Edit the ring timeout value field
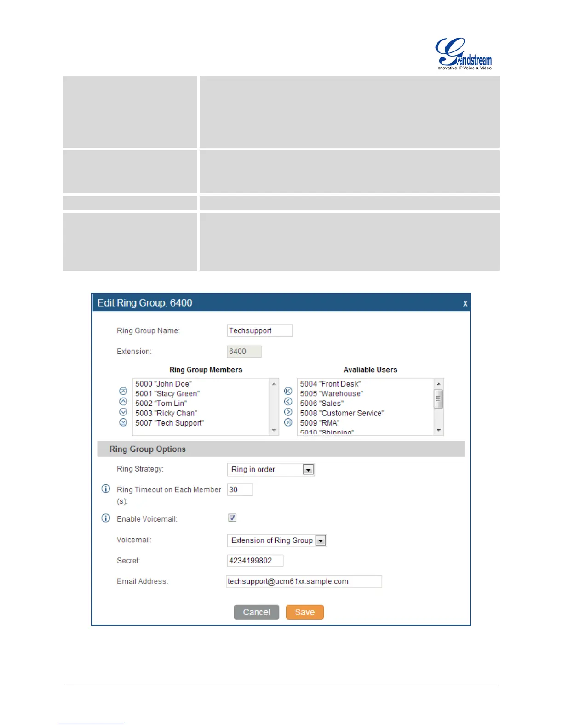 (240, 490)
